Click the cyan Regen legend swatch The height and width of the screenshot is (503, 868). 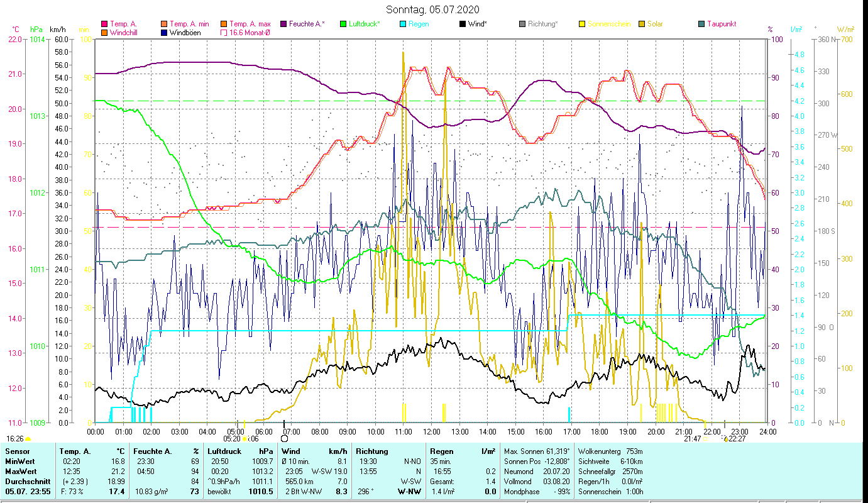[x=404, y=25]
